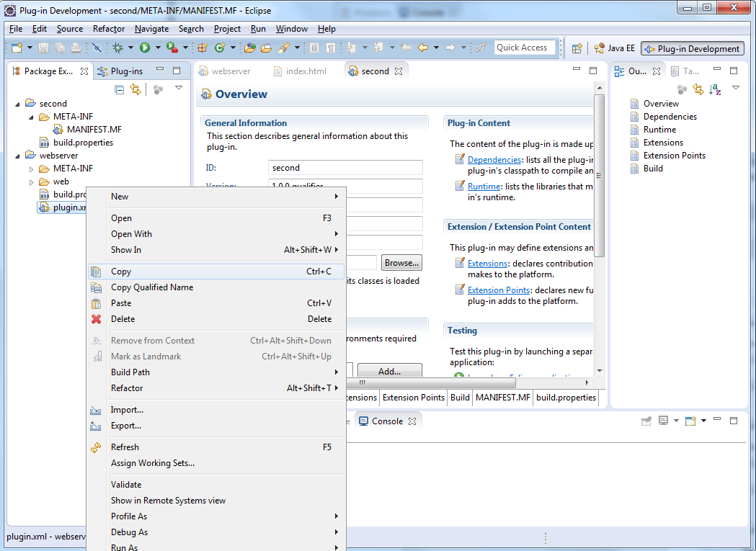Toggle Link with Editor in Outline view
This screenshot has height=551, width=756.
point(698,89)
